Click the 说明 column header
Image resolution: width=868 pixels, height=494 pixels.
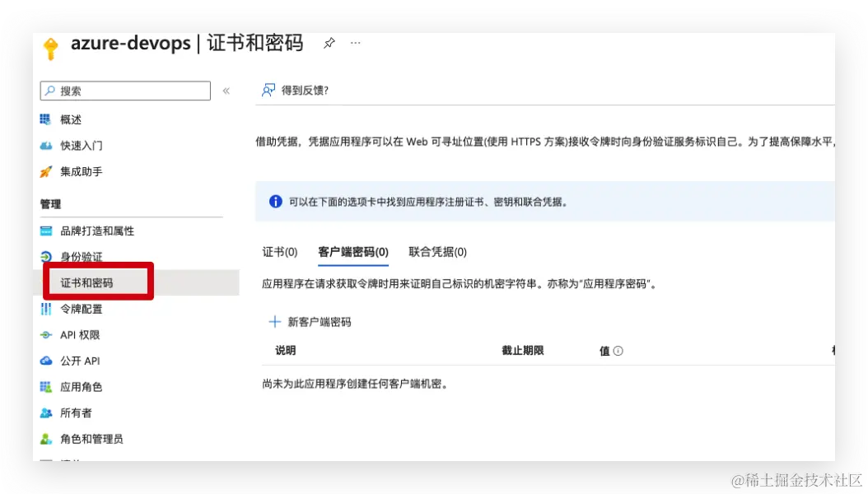(286, 350)
